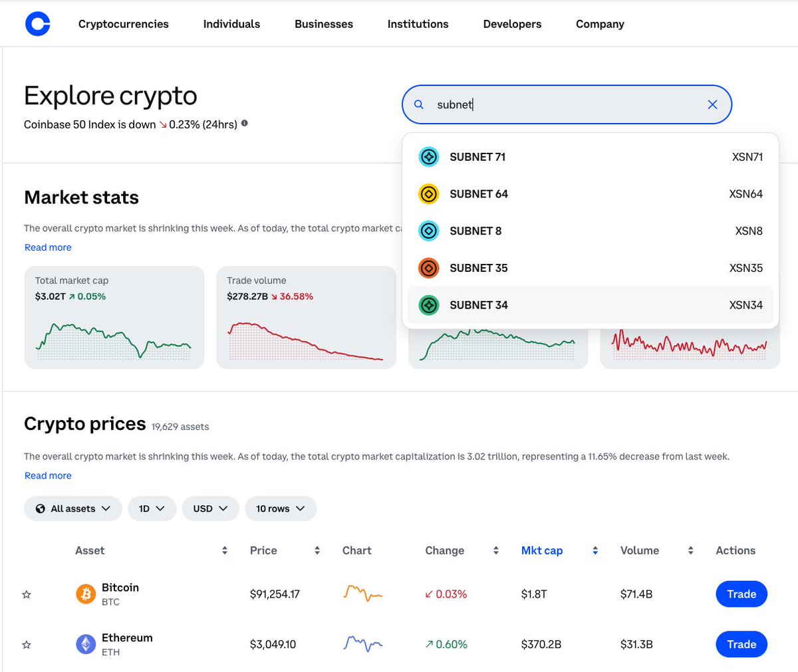Click Bitcoin market cap $1.8T
Viewport: 798px width, 672px height.
[534, 594]
